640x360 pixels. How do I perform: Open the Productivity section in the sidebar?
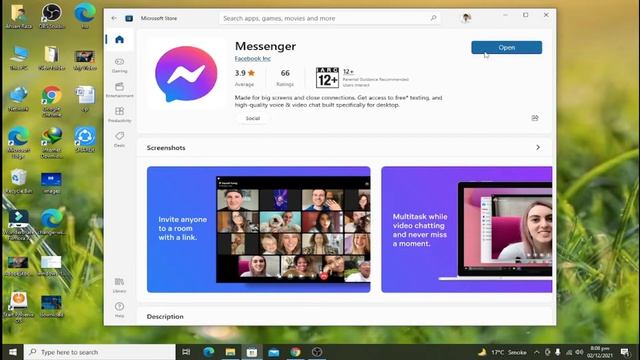tap(120, 115)
